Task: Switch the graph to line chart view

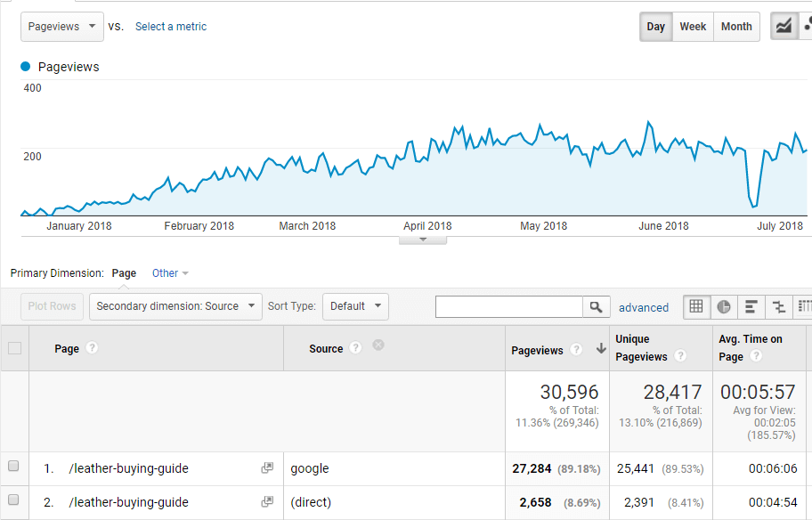Action: click(x=784, y=27)
